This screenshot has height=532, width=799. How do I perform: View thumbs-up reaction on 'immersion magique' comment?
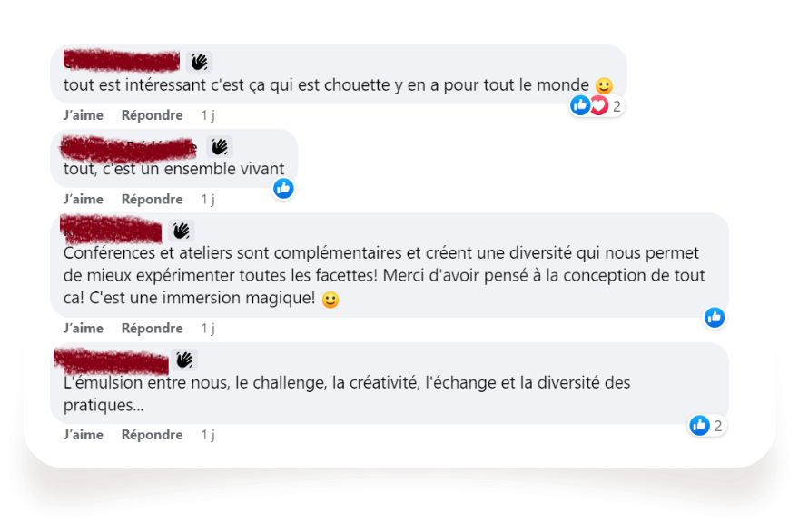coord(715,318)
